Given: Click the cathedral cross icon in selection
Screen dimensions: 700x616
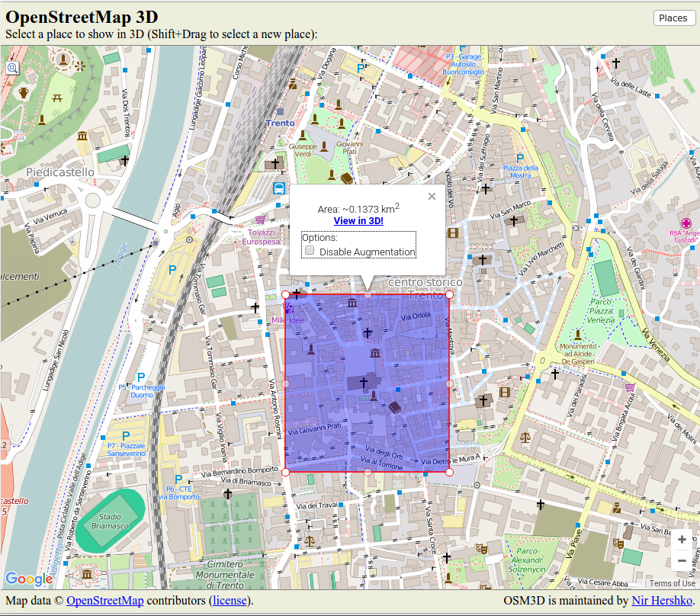Looking at the screenshot, I should pyautogui.click(x=364, y=382).
